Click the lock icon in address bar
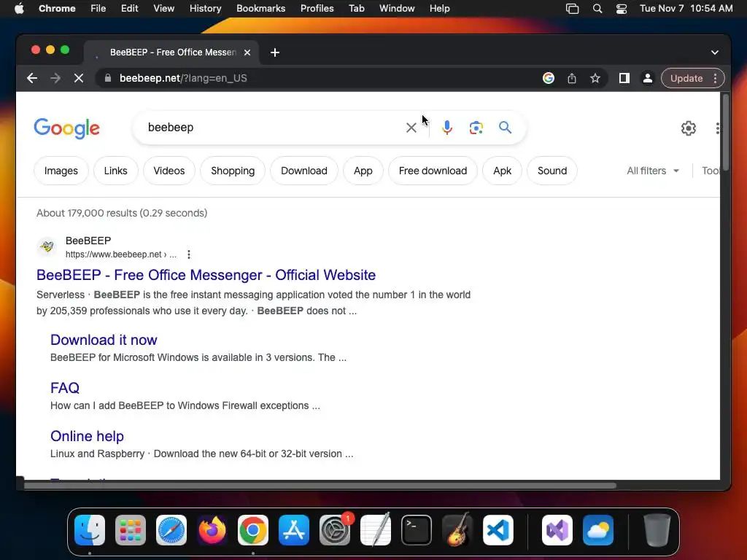Screen dimensions: 747x560 pyautogui.click(x=108, y=78)
